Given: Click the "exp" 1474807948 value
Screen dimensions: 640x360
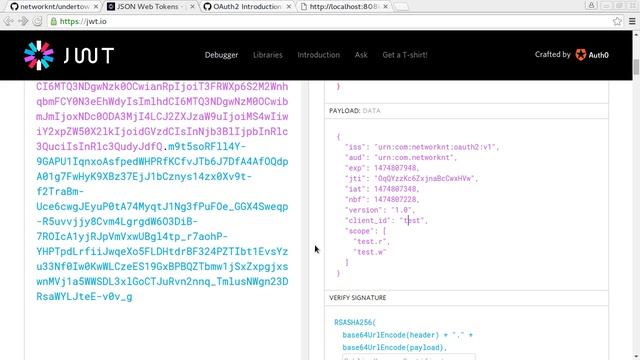Looking at the screenshot, I should point(395,168).
